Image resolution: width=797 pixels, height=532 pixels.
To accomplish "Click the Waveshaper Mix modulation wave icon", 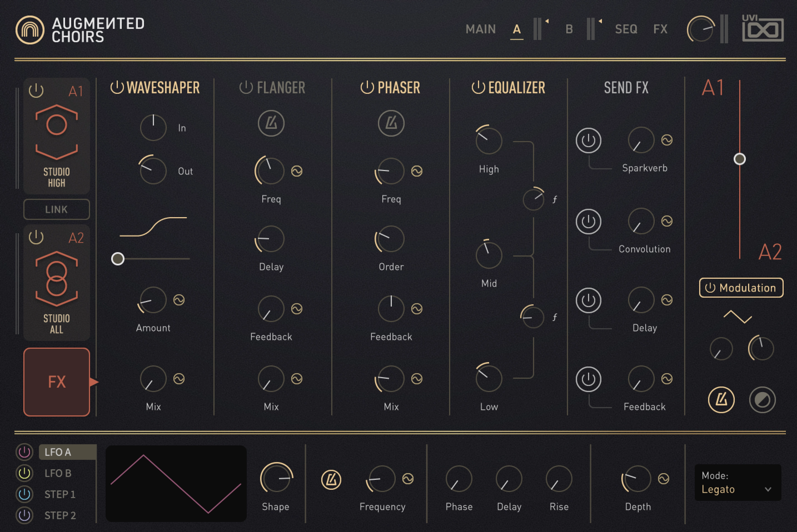I will pos(179,379).
